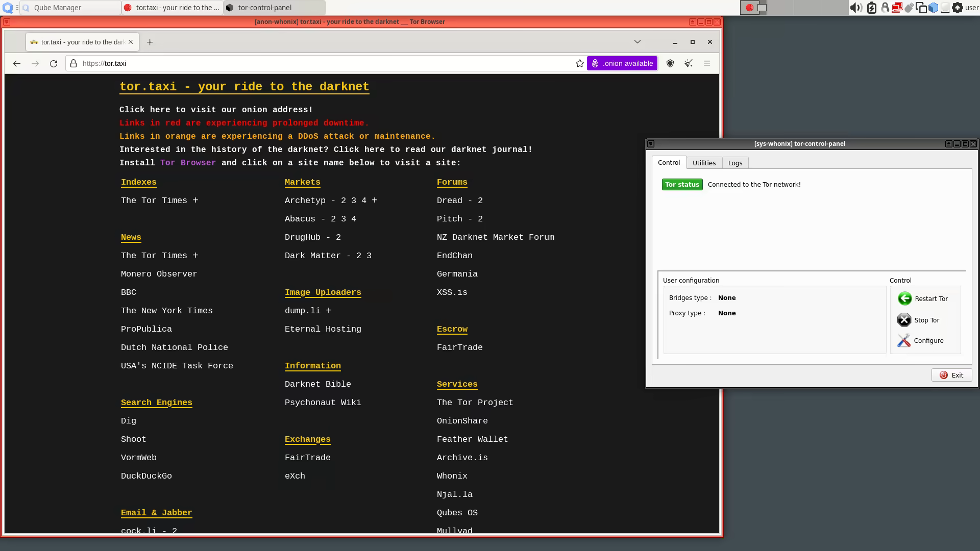The width and height of the screenshot is (980, 551).
Task: Switch to the second workspace in pager
Action: pyautogui.click(x=780, y=8)
